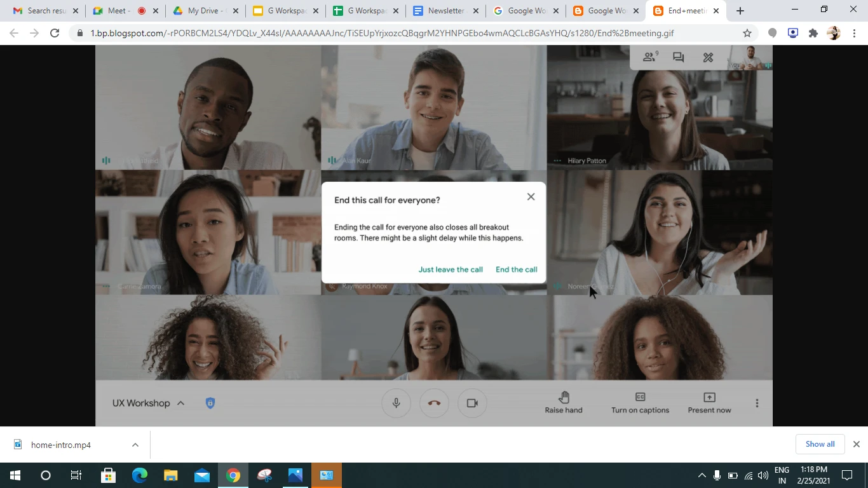
Task: Mute the microphone in the Meet toolbar
Action: tap(396, 403)
